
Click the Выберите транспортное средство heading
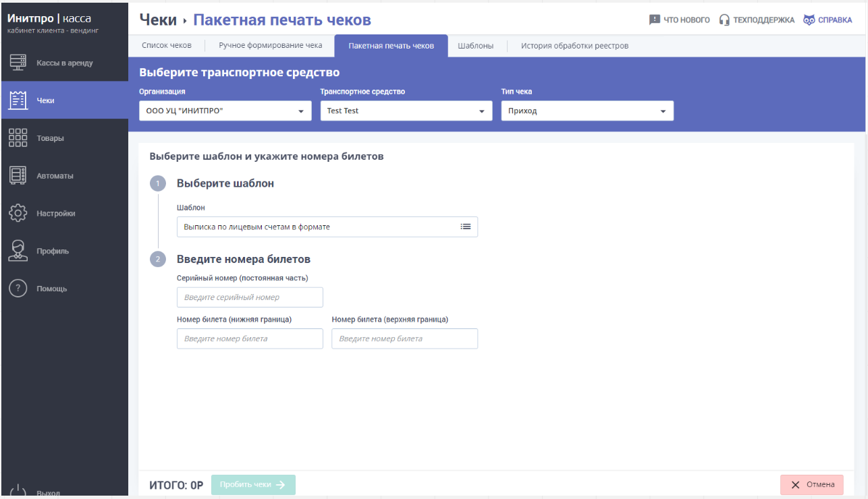[x=240, y=72]
